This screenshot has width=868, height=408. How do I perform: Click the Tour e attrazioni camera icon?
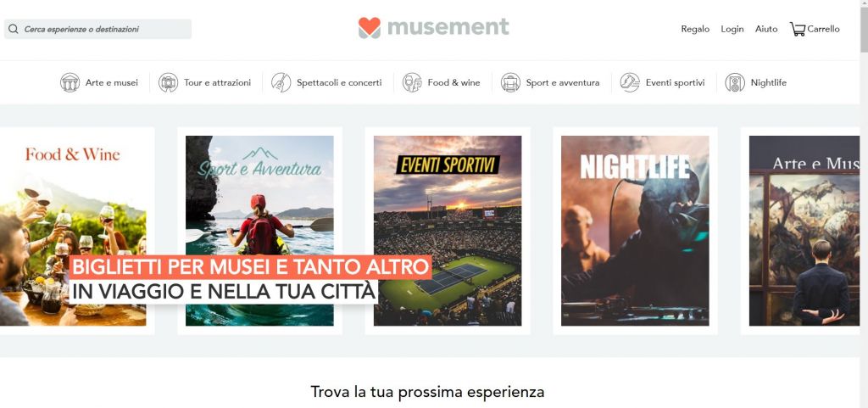(x=169, y=82)
